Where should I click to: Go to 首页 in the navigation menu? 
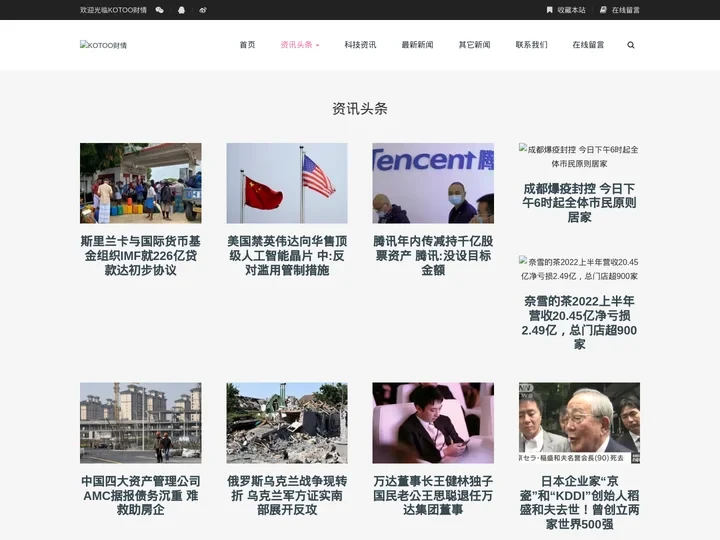247,45
